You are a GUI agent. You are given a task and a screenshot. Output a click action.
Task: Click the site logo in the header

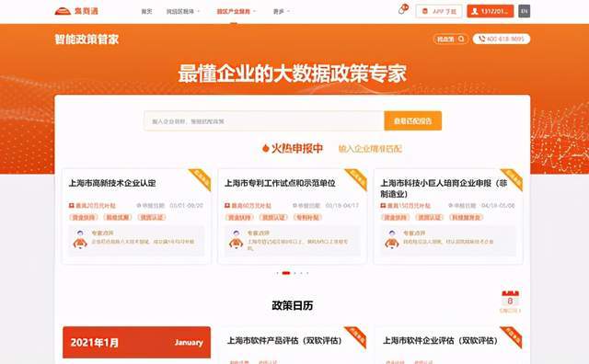click(x=76, y=11)
